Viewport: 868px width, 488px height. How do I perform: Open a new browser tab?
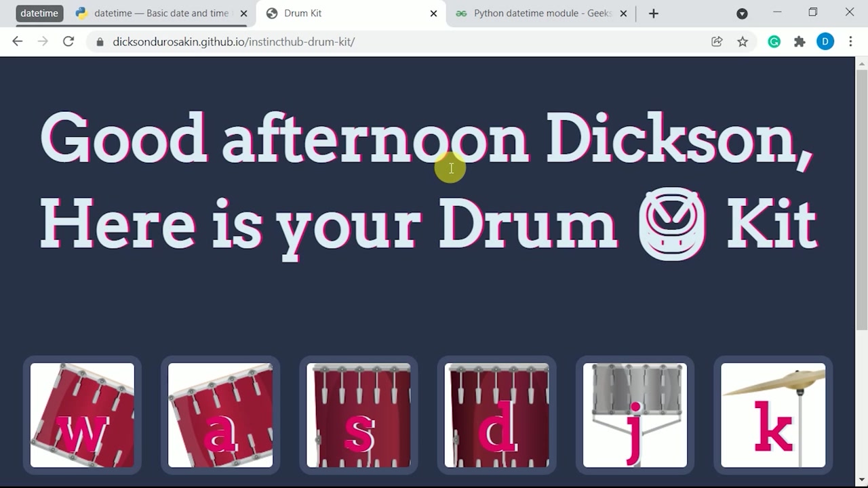point(654,14)
